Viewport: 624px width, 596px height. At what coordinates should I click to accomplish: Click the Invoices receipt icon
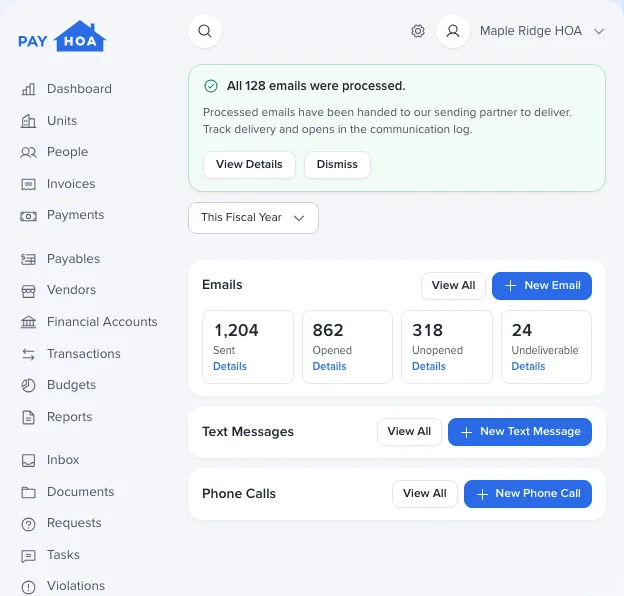(x=28, y=184)
